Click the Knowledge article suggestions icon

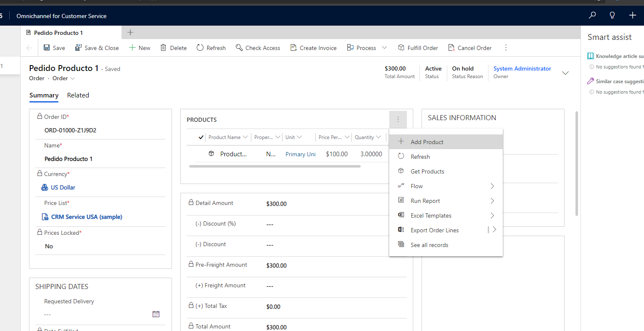point(591,56)
